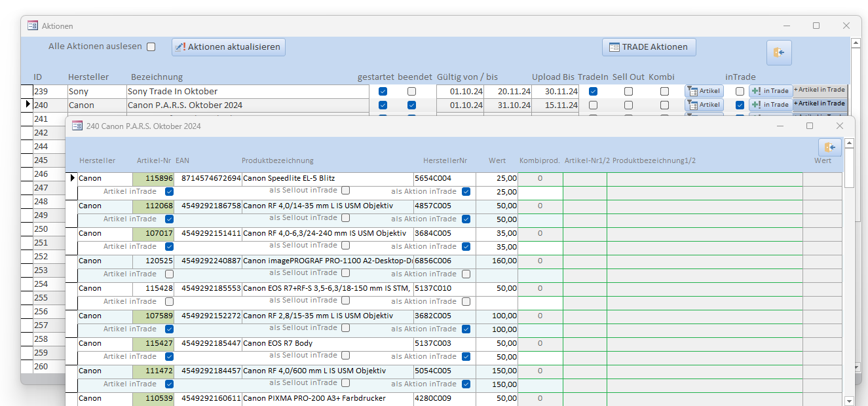The height and width of the screenshot is (406, 868).
Task: Click the exit door icon in Aktionen window
Action: (x=779, y=52)
